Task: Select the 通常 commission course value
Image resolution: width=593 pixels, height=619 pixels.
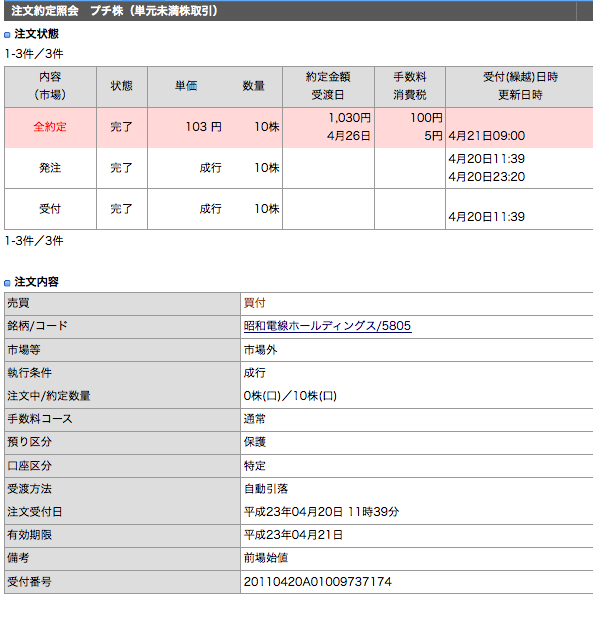Action: [x=255, y=418]
